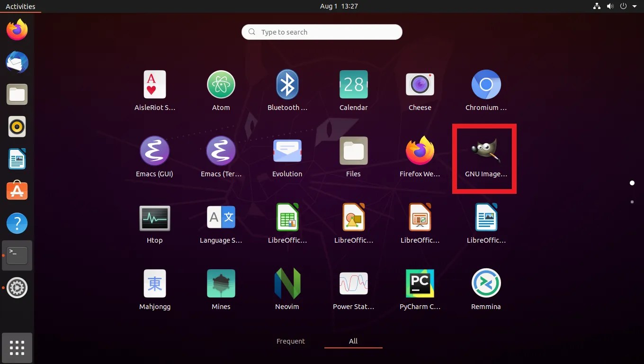Viewport: 644px width, 364px height.
Task: Click Show Applications grid in dock
Action: pos(17,348)
